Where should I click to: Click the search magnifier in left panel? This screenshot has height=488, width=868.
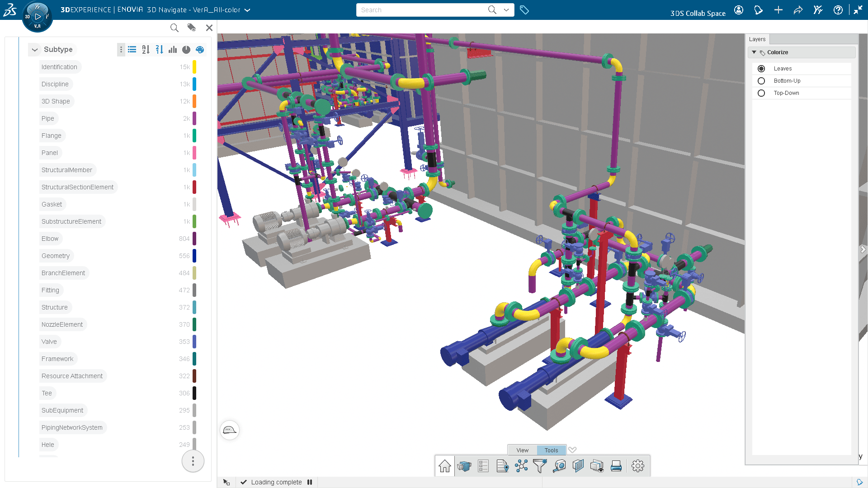click(x=174, y=28)
